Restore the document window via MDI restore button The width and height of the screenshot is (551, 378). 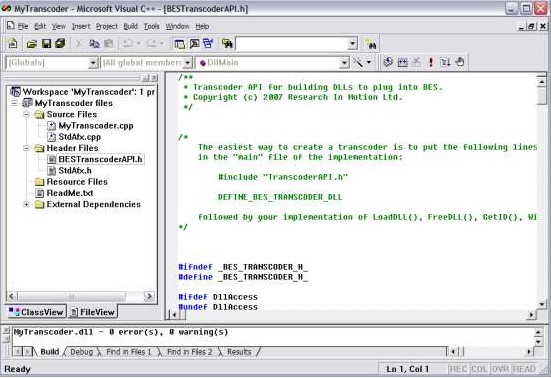(531, 26)
